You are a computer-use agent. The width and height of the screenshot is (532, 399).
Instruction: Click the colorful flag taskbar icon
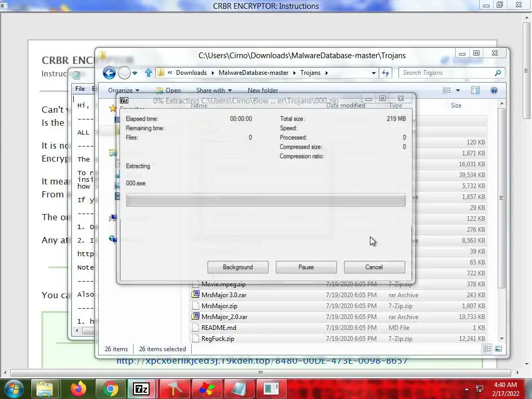point(207,389)
